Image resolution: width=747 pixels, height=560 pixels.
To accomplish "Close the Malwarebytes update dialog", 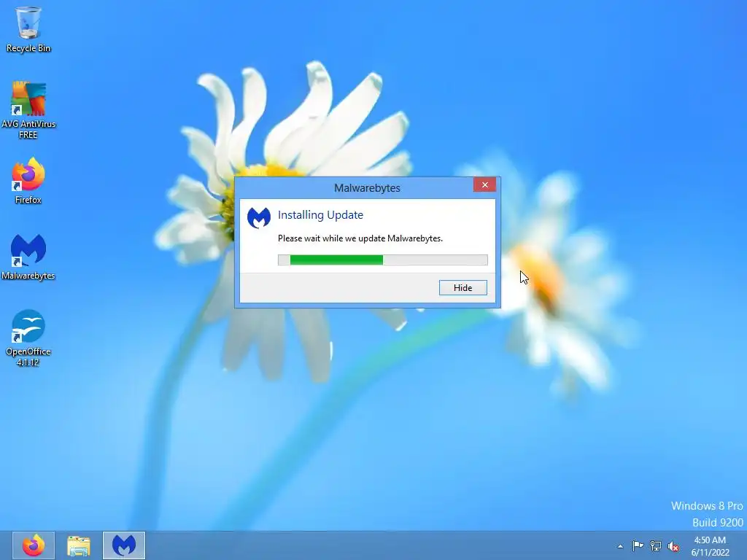I will [x=484, y=184].
